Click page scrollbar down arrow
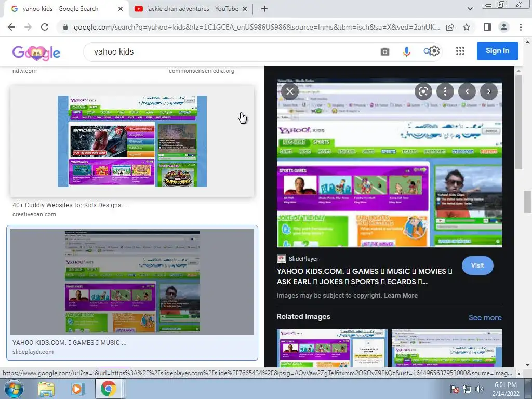This screenshot has width=532, height=399. [528, 365]
